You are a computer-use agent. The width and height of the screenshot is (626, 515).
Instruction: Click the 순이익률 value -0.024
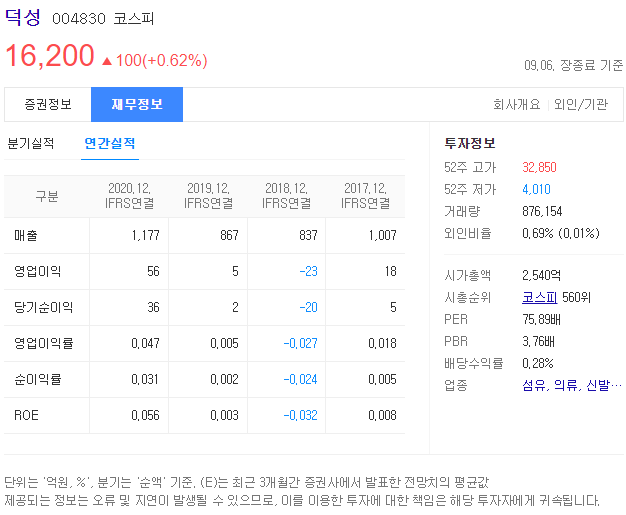pyautogui.click(x=301, y=379)
